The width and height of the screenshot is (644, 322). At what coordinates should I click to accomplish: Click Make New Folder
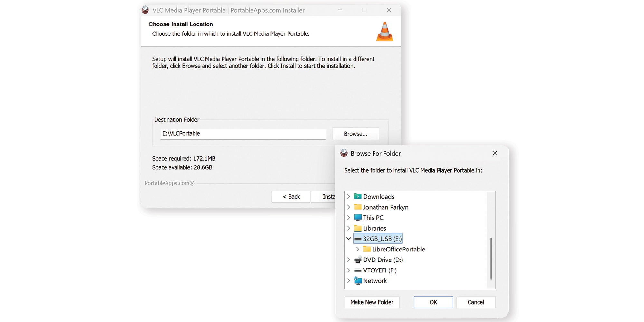click(372, 302)
